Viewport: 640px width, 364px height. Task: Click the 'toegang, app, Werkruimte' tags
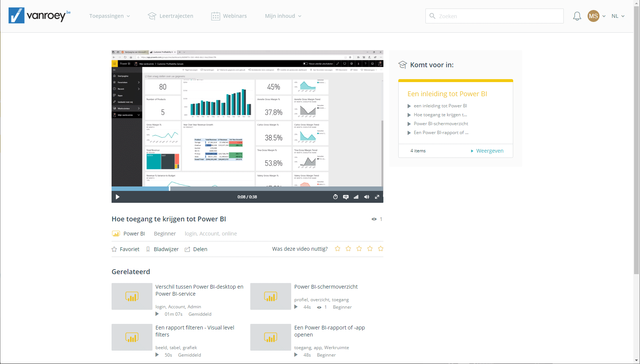pyautogui.click(x=322, y=348)
